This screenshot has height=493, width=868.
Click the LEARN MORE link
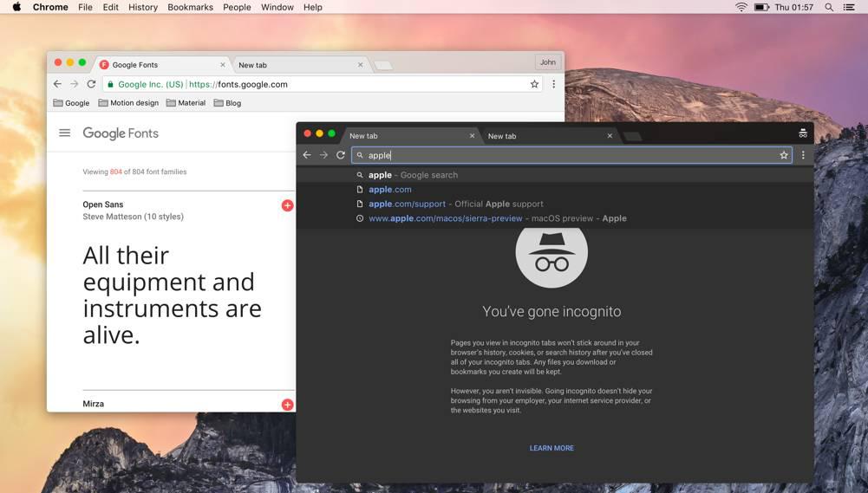[551, 448]
